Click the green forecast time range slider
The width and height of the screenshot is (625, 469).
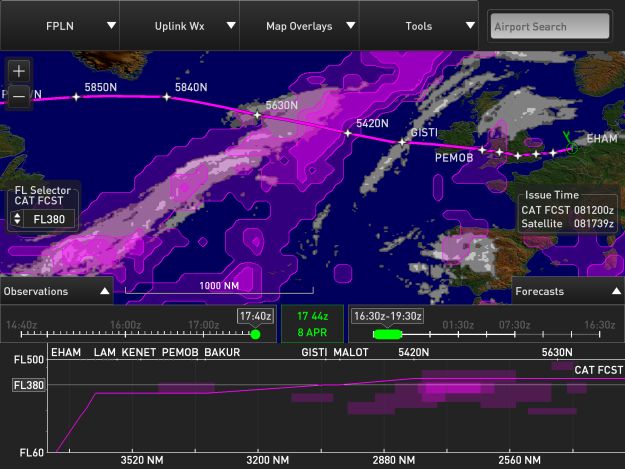[x=386, y=334]
